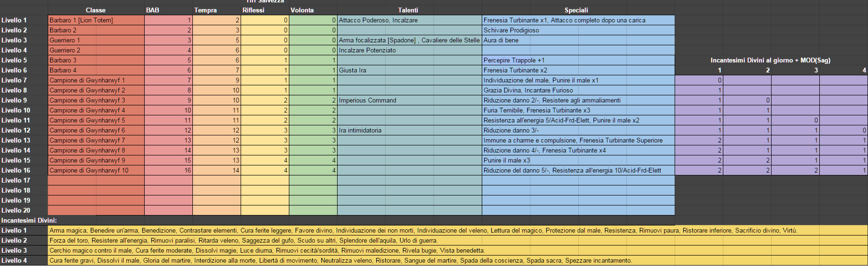
Task: Select the 'Percepire Trappole +1' cell
Action: click(x=578, y=60)
